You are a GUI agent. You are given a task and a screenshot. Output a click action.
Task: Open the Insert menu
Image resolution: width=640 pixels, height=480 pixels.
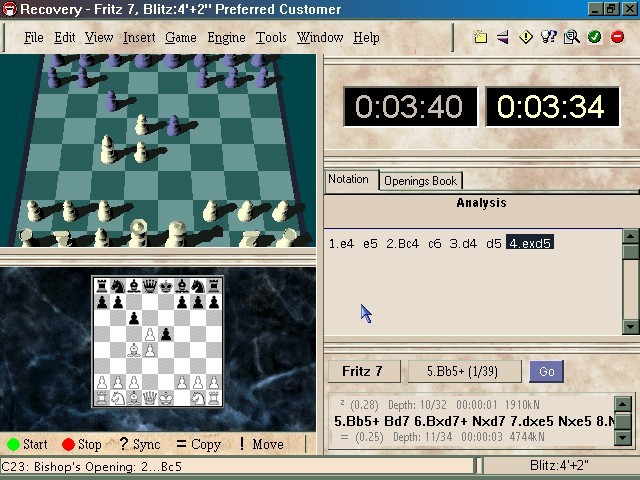coord(139,38)
